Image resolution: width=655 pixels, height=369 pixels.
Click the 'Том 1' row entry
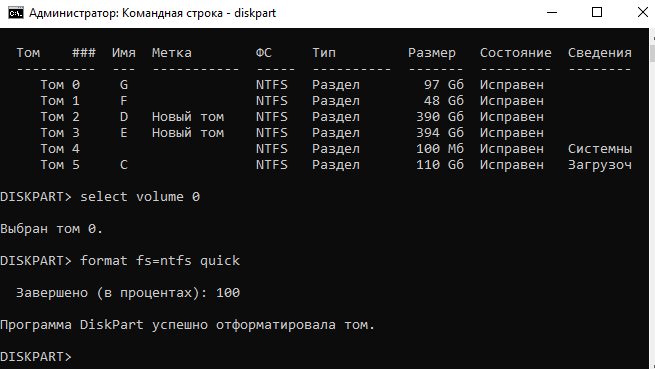[60, 101]
